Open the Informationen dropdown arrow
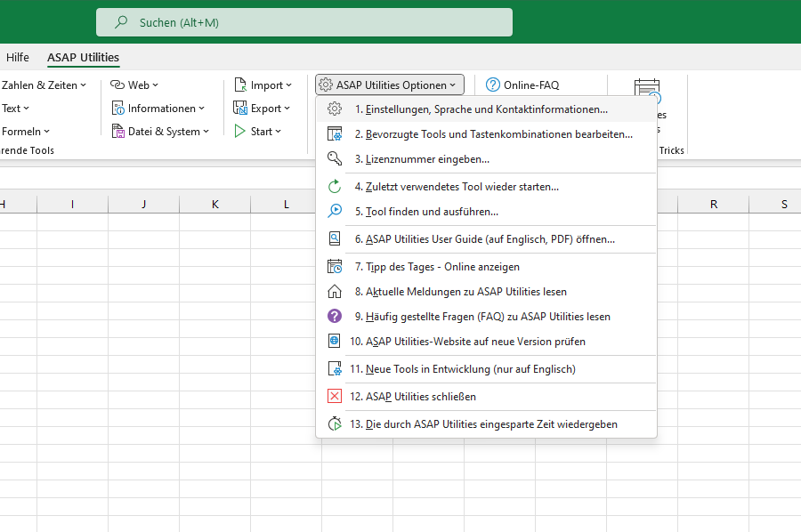This screenshot has width=801, height=532. click(x=202, y=109)
